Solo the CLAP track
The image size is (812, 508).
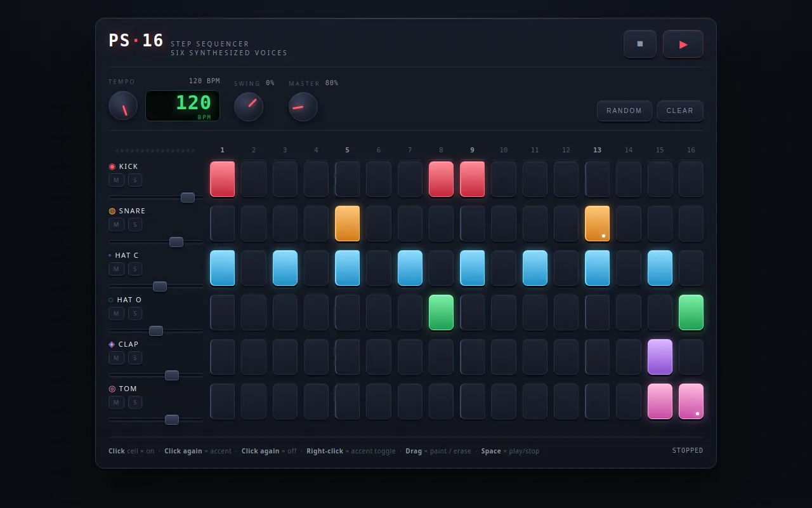[x=135, y=358]
